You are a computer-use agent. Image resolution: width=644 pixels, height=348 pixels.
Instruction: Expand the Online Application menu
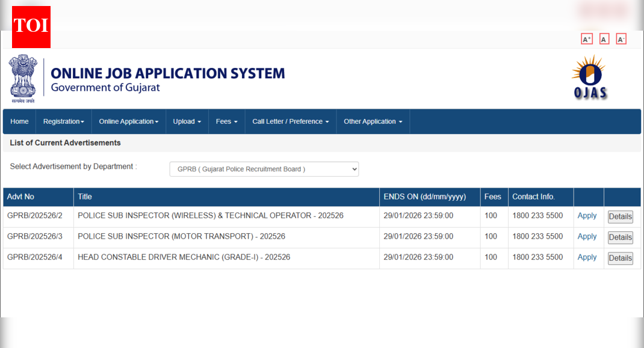(128, 121)
